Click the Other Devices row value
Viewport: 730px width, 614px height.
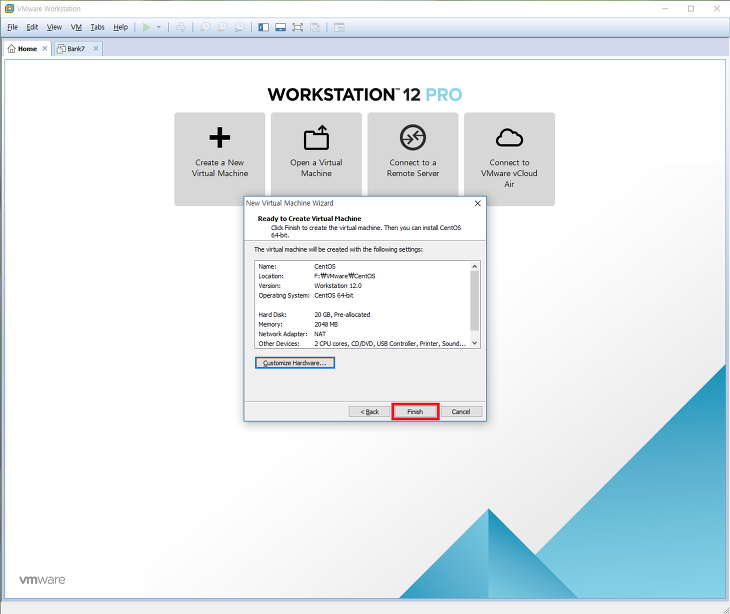[390, 344]
